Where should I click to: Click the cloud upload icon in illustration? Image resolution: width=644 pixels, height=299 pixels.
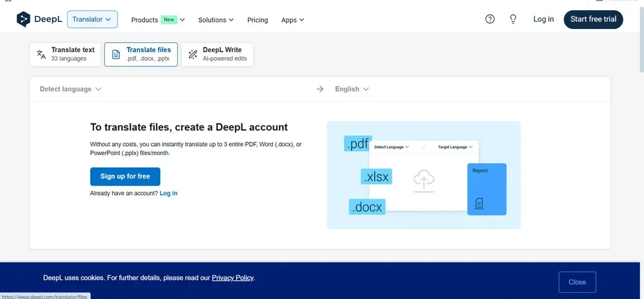[x=423, y=181]
